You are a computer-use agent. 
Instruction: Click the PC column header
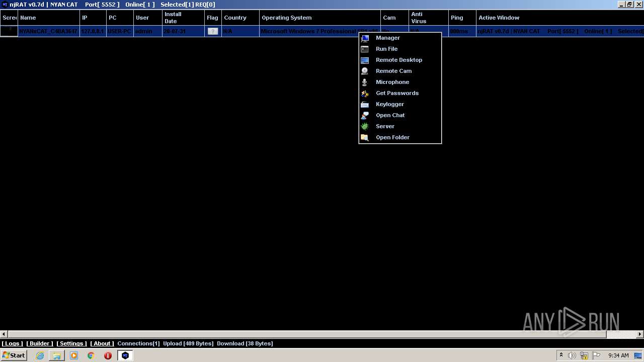(x=120, y=18)
